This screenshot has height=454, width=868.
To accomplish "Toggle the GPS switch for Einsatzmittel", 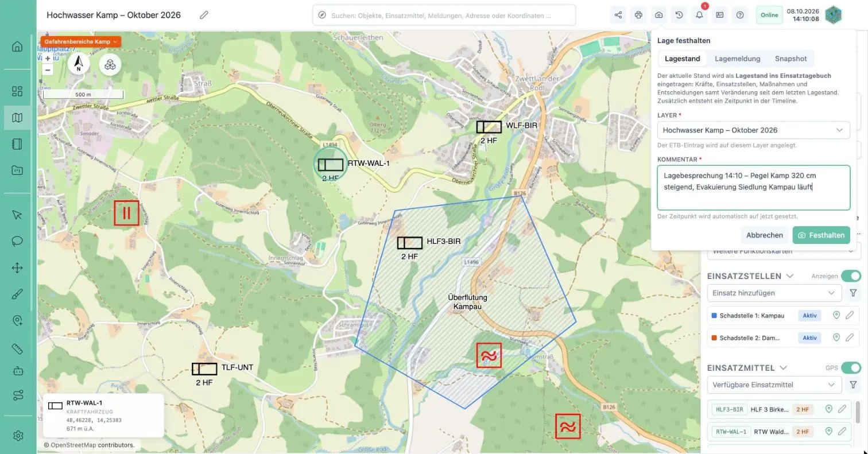I will 851,368.
